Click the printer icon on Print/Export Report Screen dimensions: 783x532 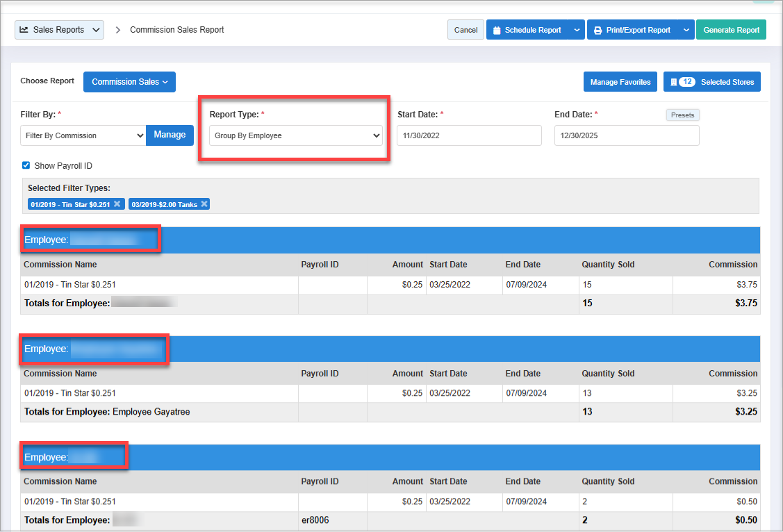coord(597,31)
